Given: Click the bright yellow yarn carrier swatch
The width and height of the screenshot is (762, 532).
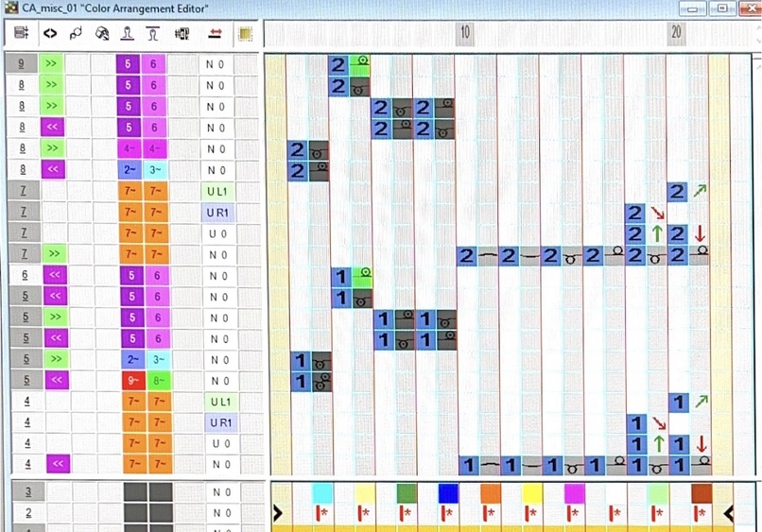Looking at the screenshot, I should click(532, 492).
